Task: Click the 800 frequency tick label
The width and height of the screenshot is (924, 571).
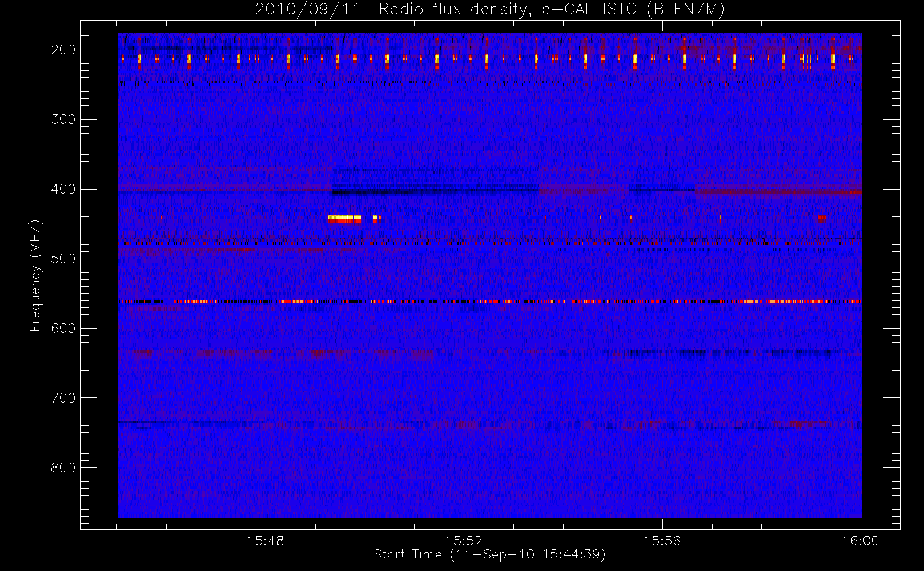Action: point(63,468)
